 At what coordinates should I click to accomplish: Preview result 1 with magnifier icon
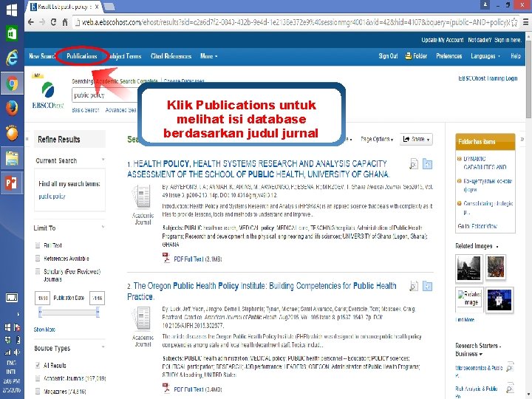pyautogui.click(x=414, y=164)
